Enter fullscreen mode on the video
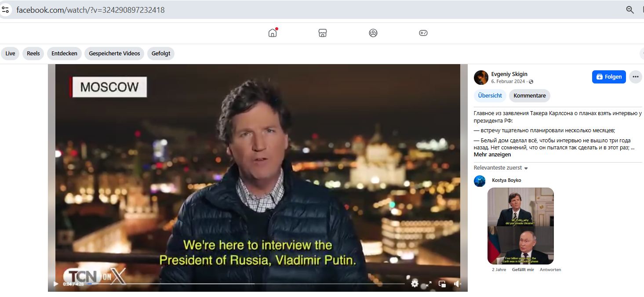Image resolution: width=644 pixels, height=297 pixels. 429,284
